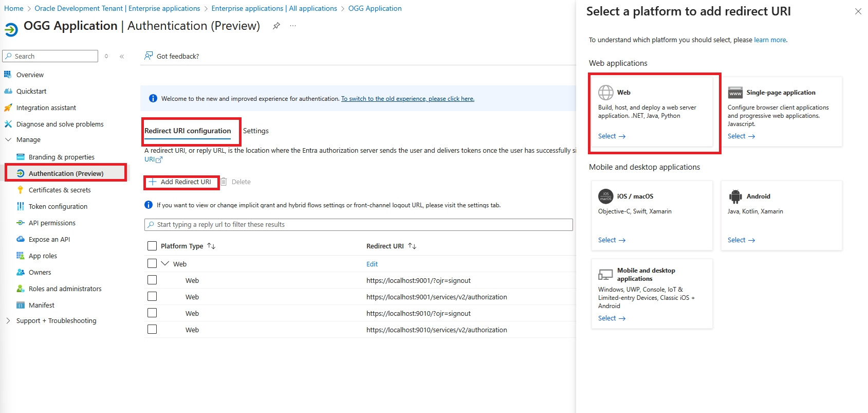Collapse the Web platform group row
Viewport: 868px width, 413px height.
tap(165, 263)
